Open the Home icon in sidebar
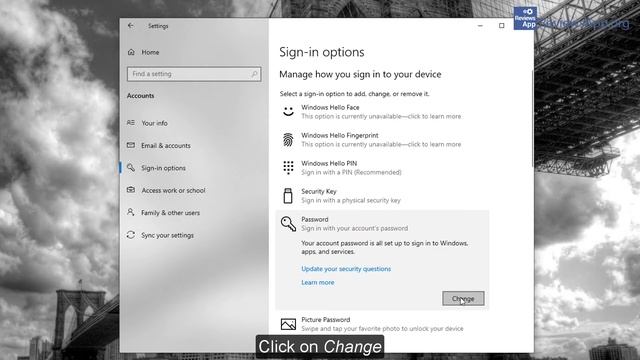 (131, 52)
